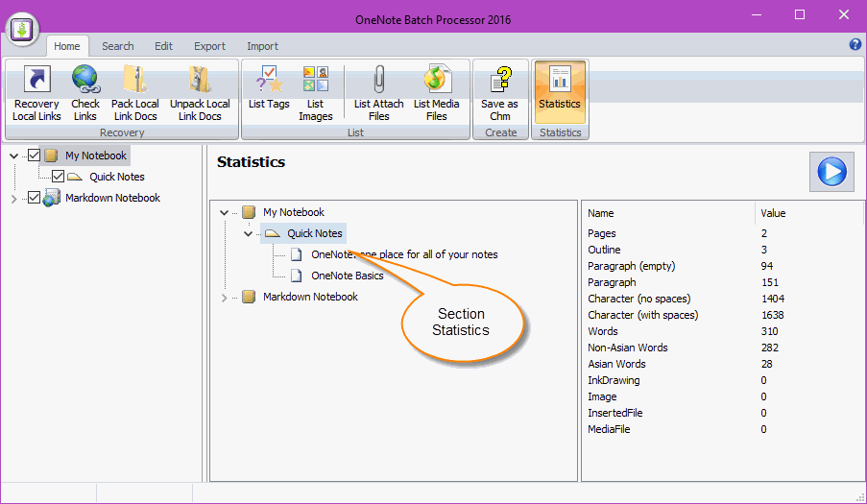Click Markdown Notebook icon in statistics tree
Screen dimensions: 867x504
249,297
